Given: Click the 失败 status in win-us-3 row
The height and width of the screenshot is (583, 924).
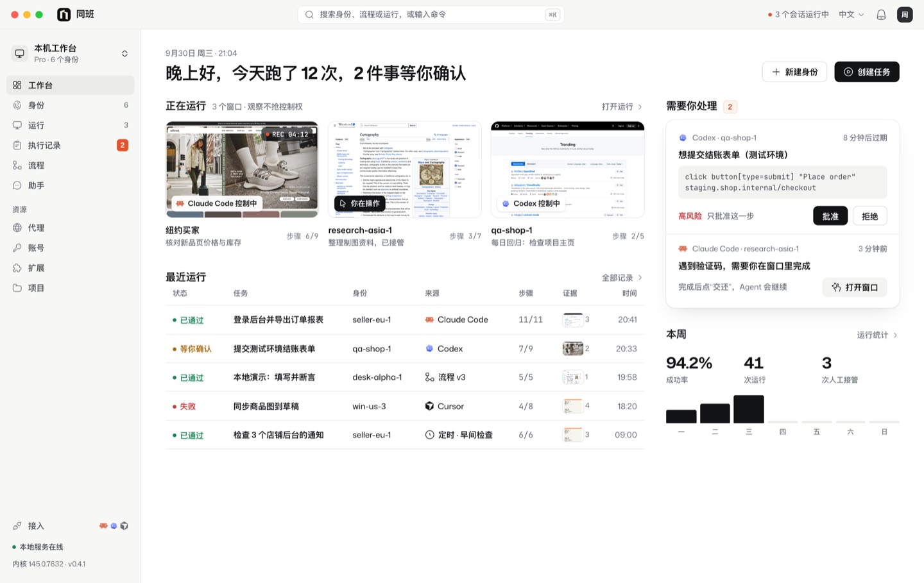Looking at the screenshot, I should coord(184,407).
